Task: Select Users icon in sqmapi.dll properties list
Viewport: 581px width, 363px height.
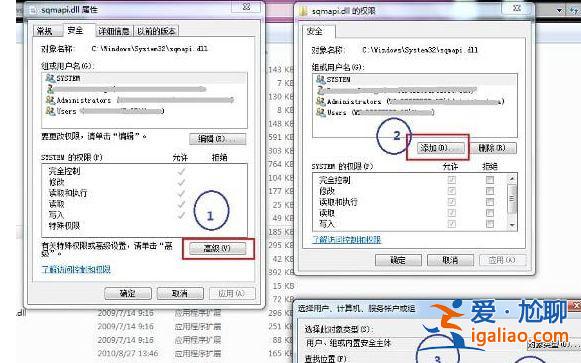Action: pos(50,111)
